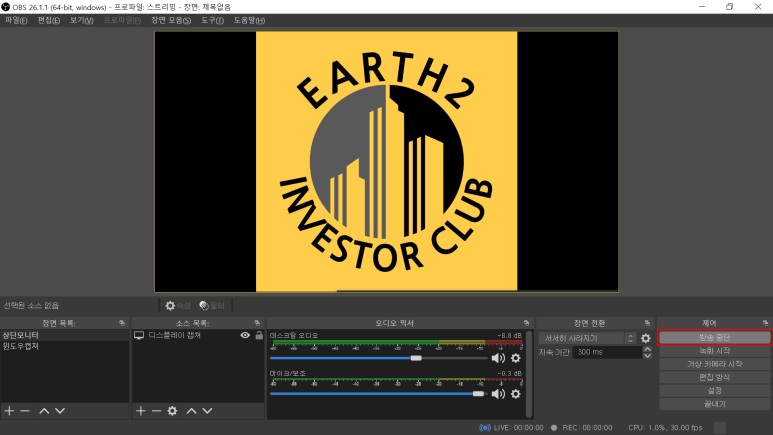Click the -0.3 dB level readout

[510, 373]
